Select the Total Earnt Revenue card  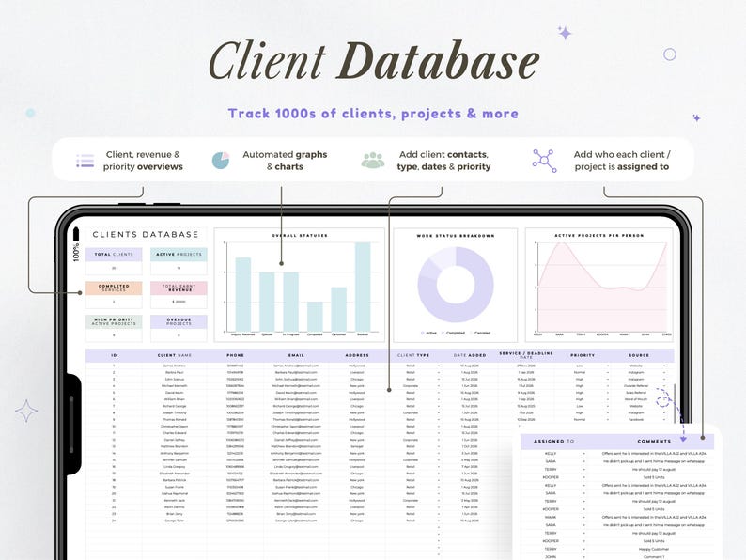point(179,294)
